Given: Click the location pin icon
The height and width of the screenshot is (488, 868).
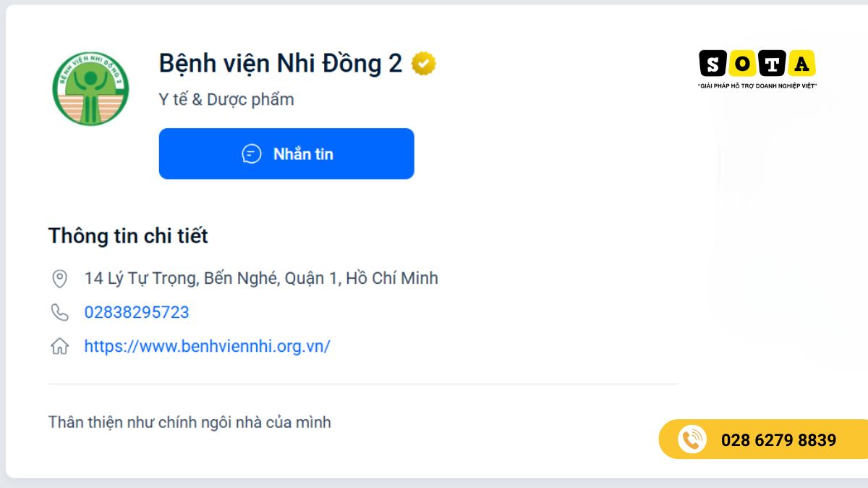Looking at the screenshot, I should tap(59, 278).
